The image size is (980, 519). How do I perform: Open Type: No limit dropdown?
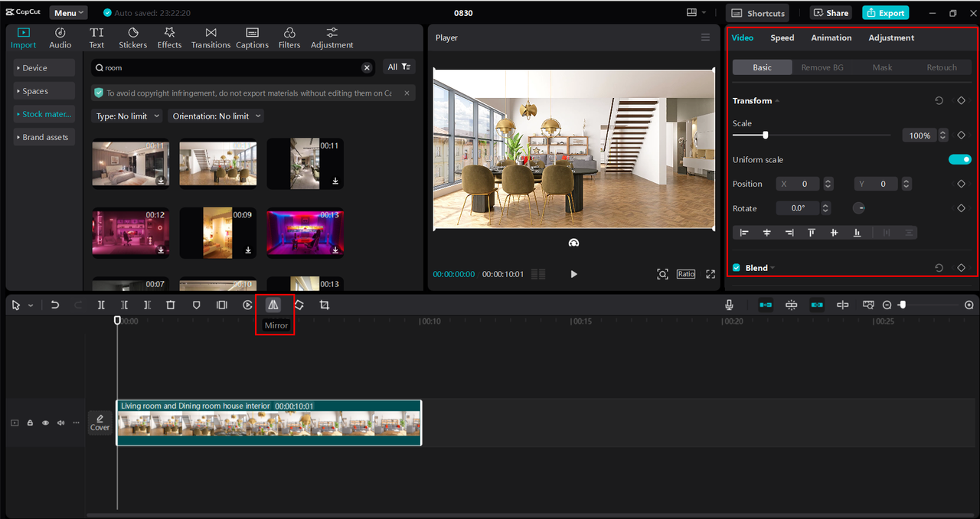point(127,116)
